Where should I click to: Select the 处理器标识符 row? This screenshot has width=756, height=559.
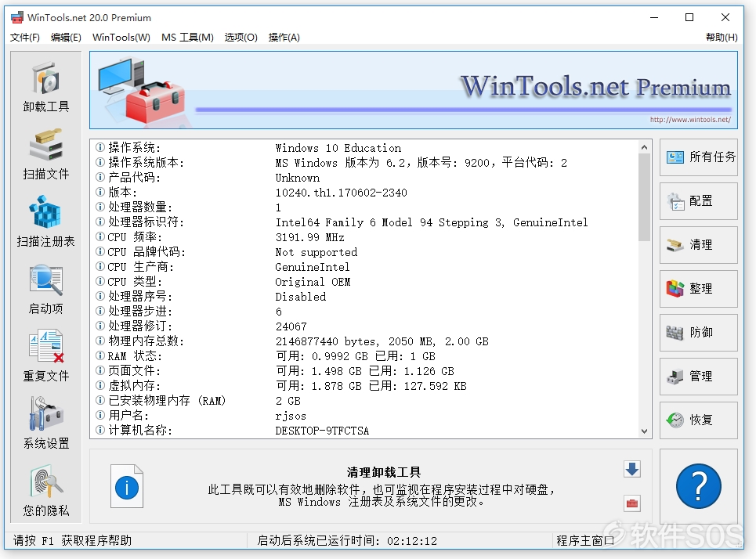click(364, 222)
